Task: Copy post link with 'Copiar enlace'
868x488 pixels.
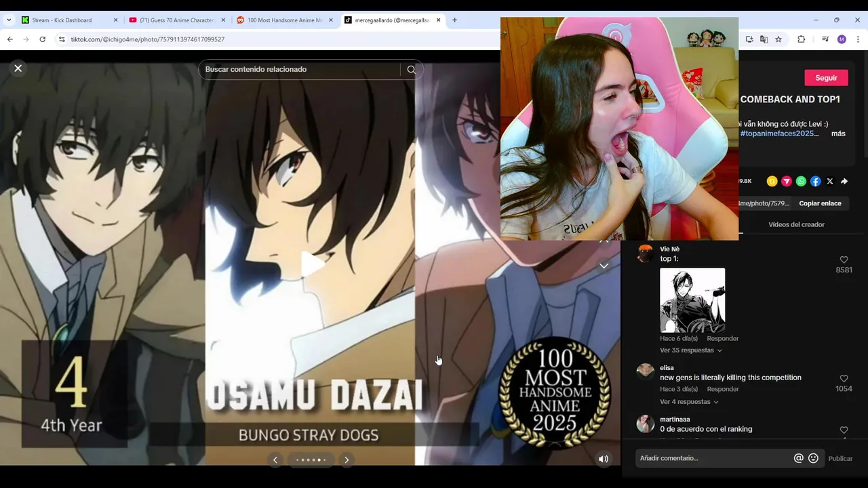Action: click(820, 203)
